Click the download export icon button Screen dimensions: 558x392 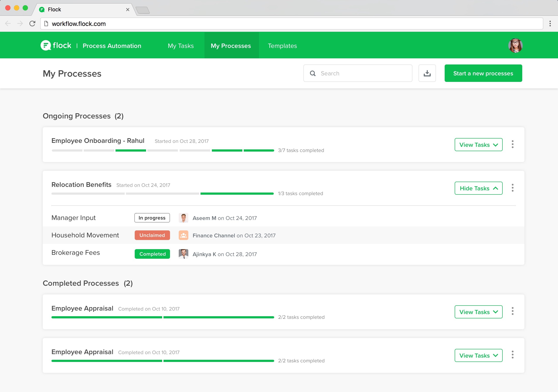click(427, 73)
